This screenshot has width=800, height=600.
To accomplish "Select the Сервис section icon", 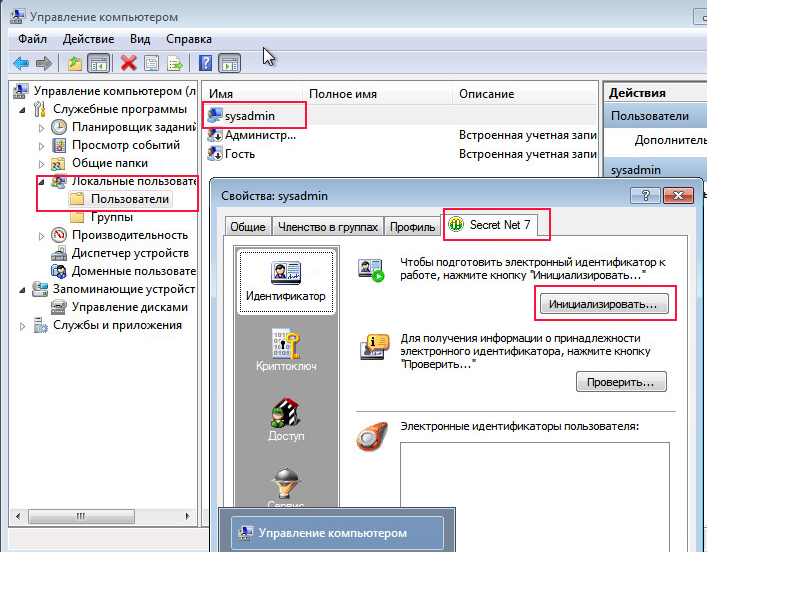I will (286, 487).
